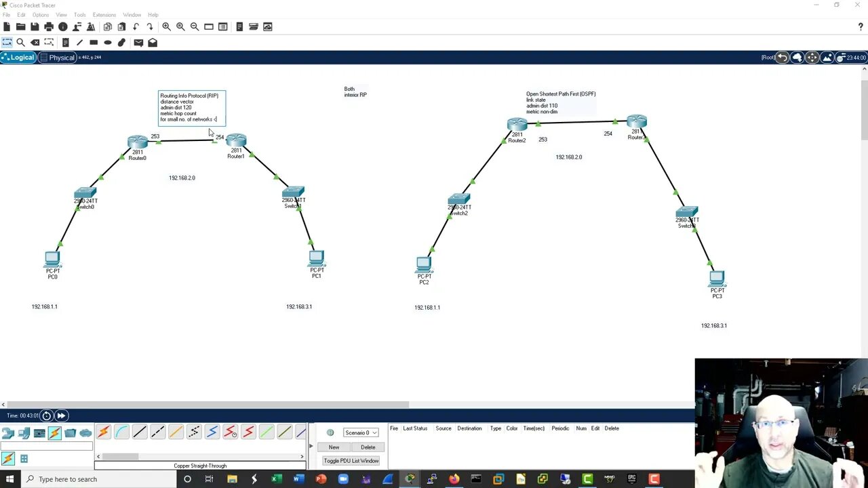Redo the last undone action

point(149,26)
